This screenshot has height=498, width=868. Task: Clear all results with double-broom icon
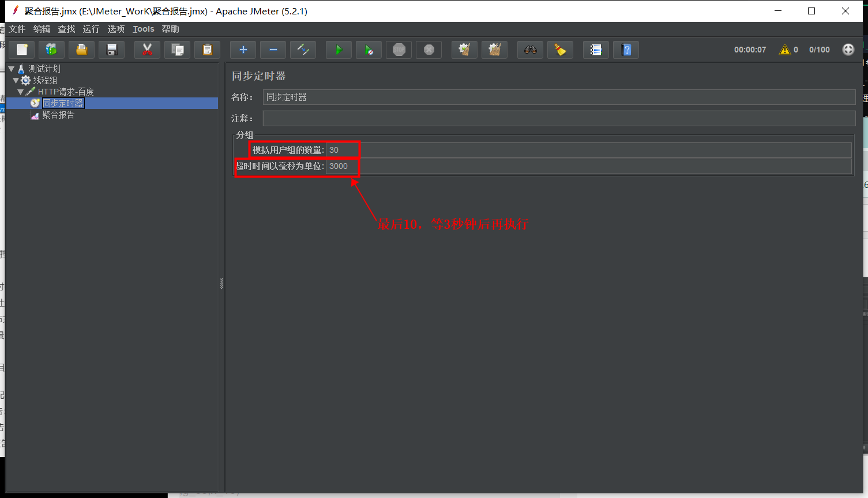click(495, 50)
